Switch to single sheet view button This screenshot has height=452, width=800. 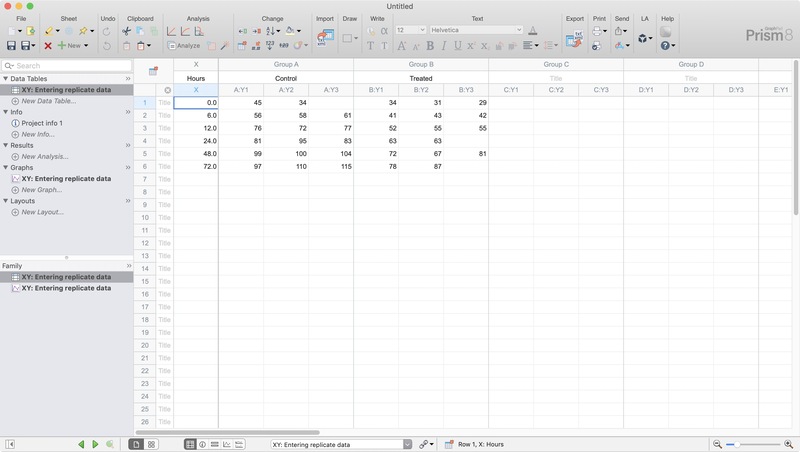pos(136,444)
